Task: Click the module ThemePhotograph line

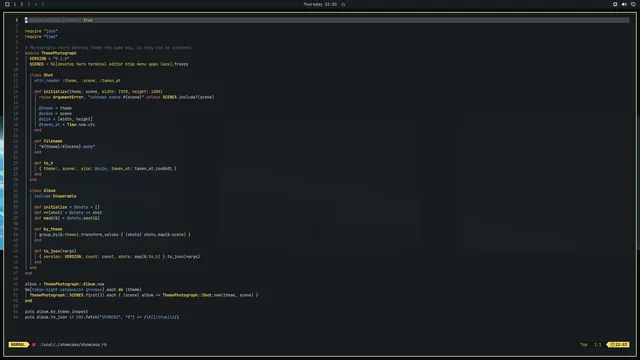Action: [51, 53]
